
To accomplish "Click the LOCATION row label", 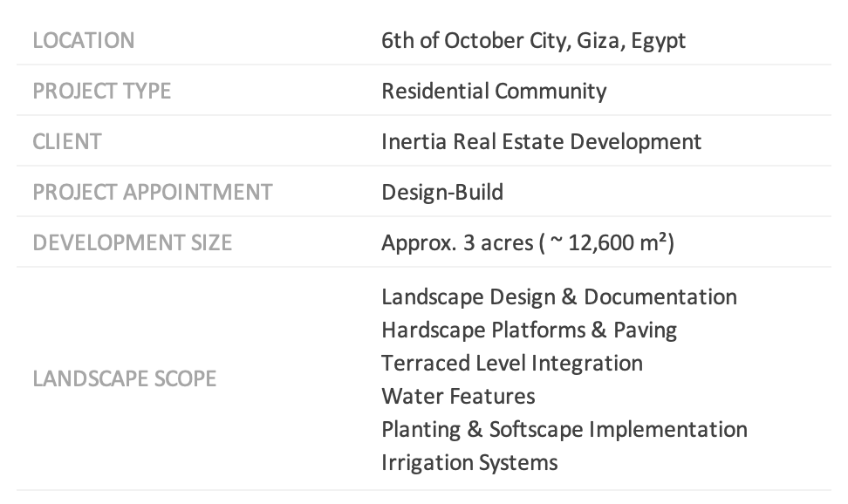I will tap(84, 41).
